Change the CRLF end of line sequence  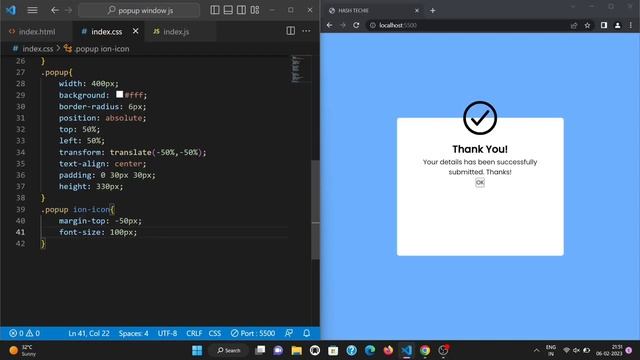point(194,333)
